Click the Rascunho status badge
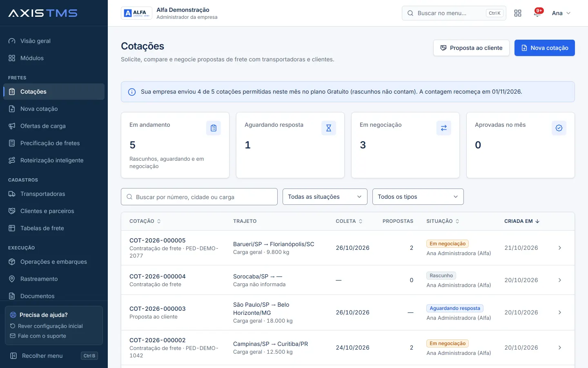 tap(441, 276)
